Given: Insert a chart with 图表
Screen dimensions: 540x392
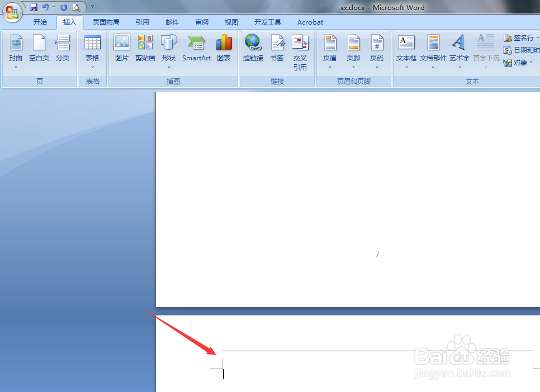Looking at the screenshot, I should click(x=224, y=48).
